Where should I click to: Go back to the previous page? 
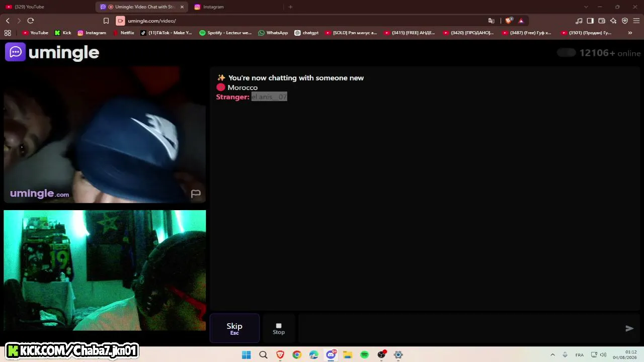(8, 21)
